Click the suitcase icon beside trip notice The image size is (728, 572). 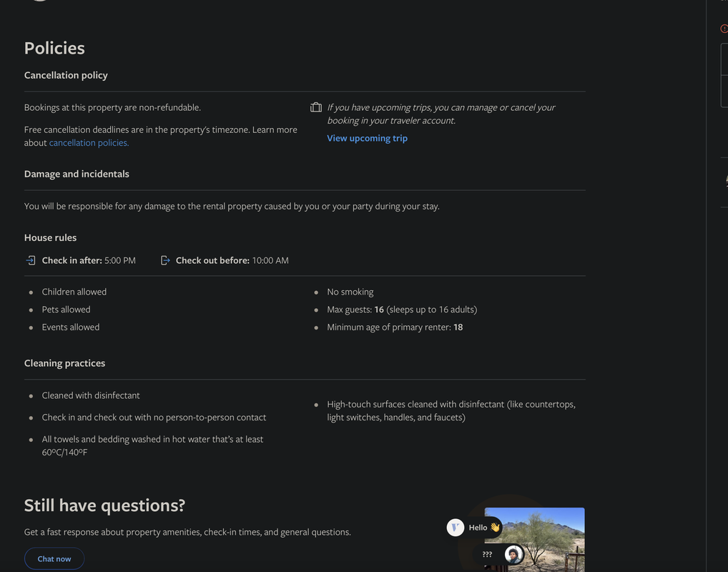[x=315, y=108]
